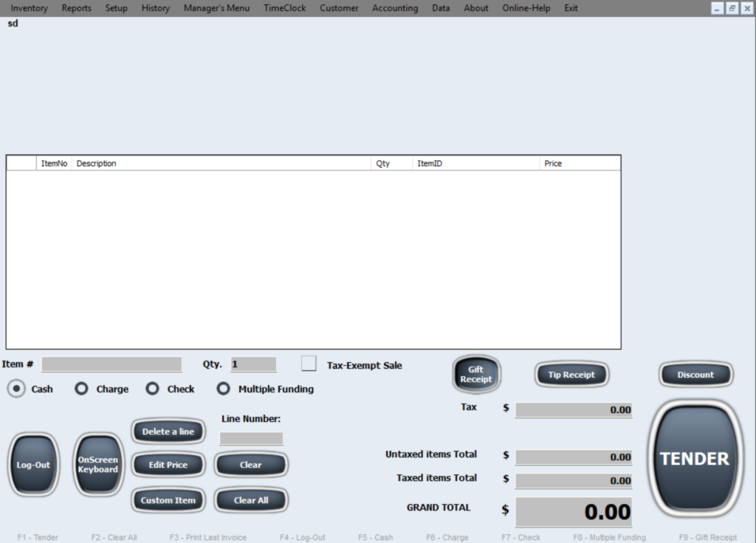Select the Check payment radio button
The height and width of the screenshot is (543, 756).
[152, 388]
